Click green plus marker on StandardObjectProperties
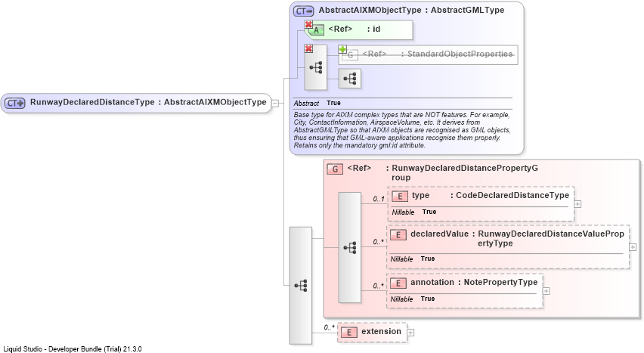 pyautogui.click(x=342, y=49)
